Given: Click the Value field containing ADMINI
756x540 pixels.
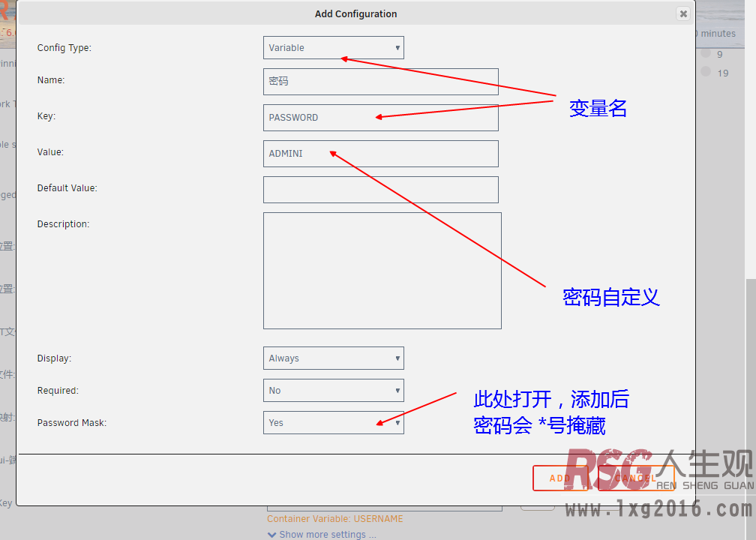Looking at the screenshot, I should click(x=380, y=154).
